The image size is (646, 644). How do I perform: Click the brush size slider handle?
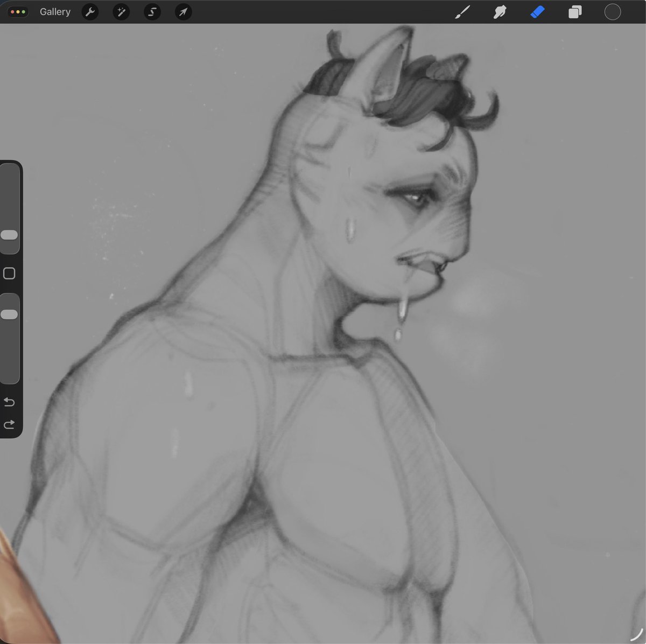click(9, 235)
